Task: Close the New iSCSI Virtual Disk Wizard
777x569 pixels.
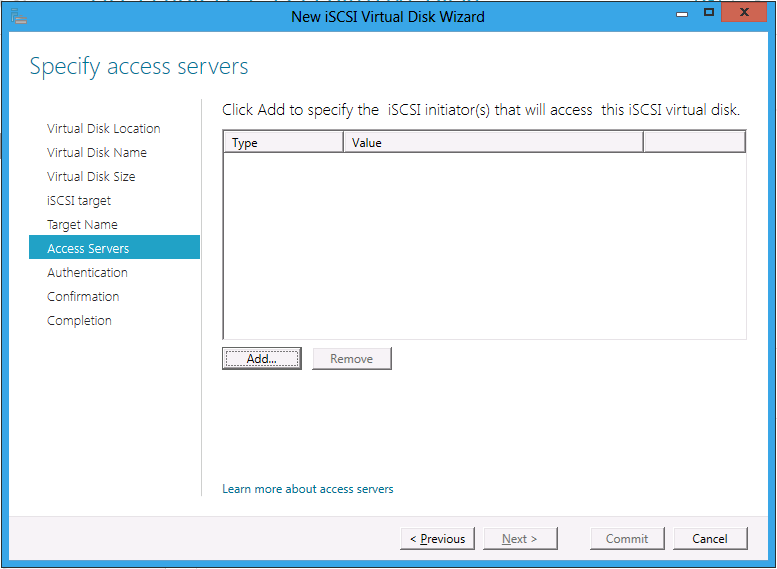Action: click(x=744, y=13)
